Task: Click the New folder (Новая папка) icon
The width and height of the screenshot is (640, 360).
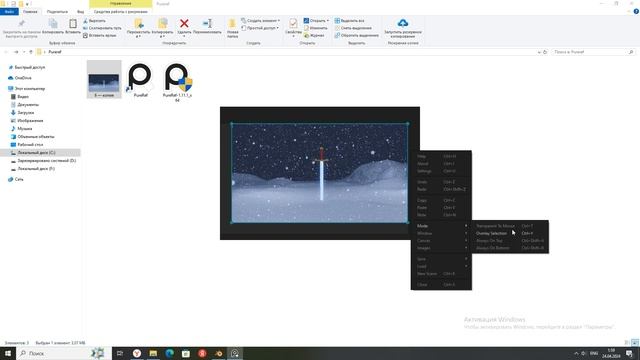Action: 232,24
